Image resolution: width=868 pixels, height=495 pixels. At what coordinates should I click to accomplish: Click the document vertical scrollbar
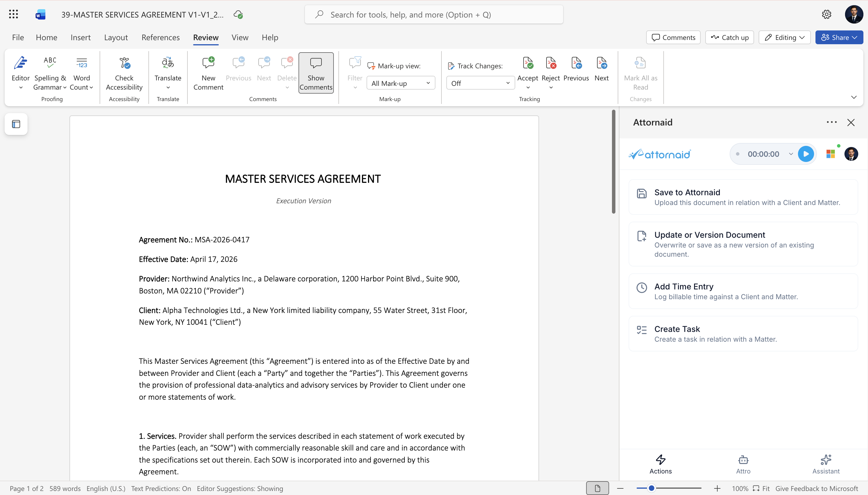613,161
